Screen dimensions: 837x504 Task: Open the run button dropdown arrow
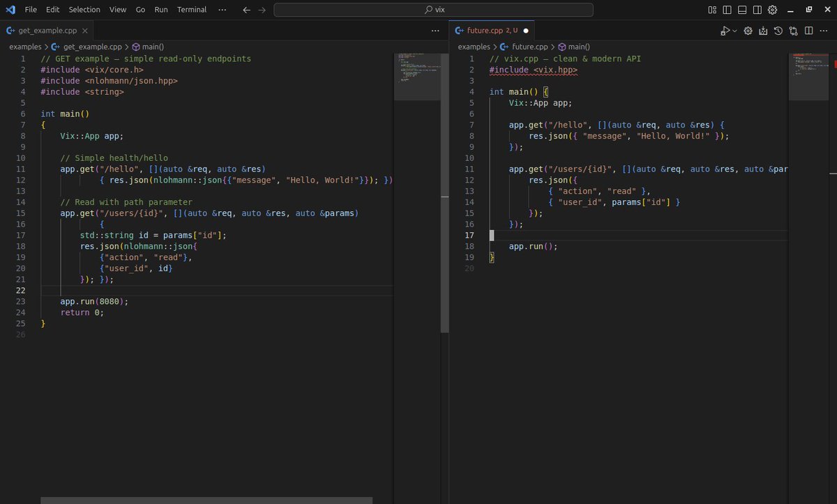734,31
